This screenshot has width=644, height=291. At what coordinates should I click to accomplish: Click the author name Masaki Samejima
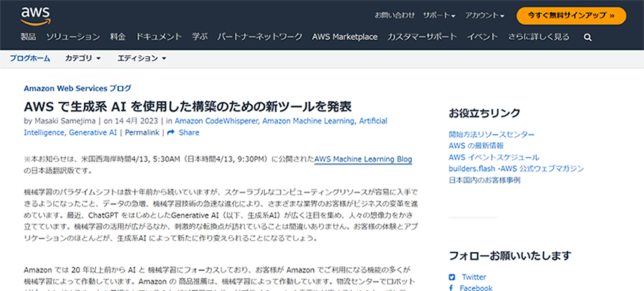(x=64, y=120)
